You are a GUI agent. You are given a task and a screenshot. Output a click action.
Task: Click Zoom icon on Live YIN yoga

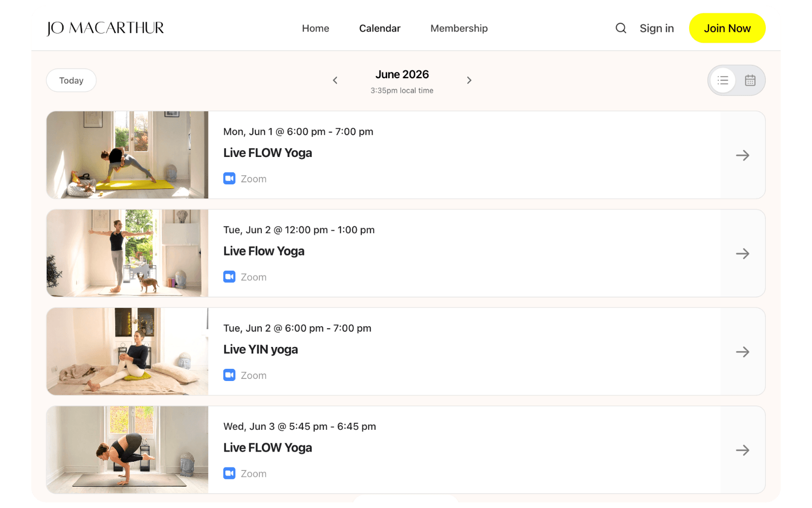coord(229,375)
